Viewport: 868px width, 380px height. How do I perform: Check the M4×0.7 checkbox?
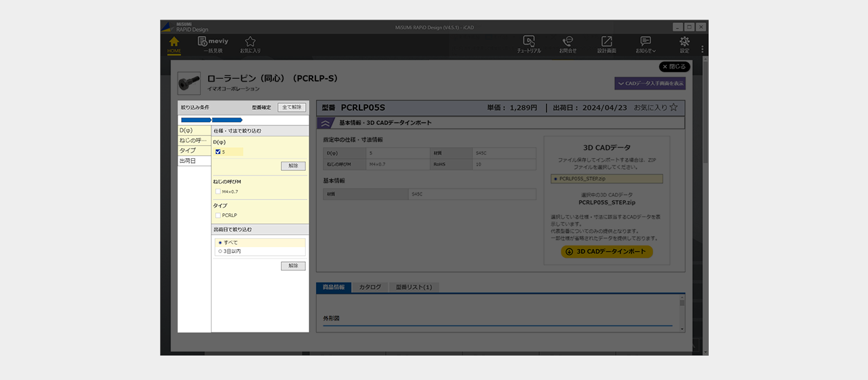pos(218,192)
